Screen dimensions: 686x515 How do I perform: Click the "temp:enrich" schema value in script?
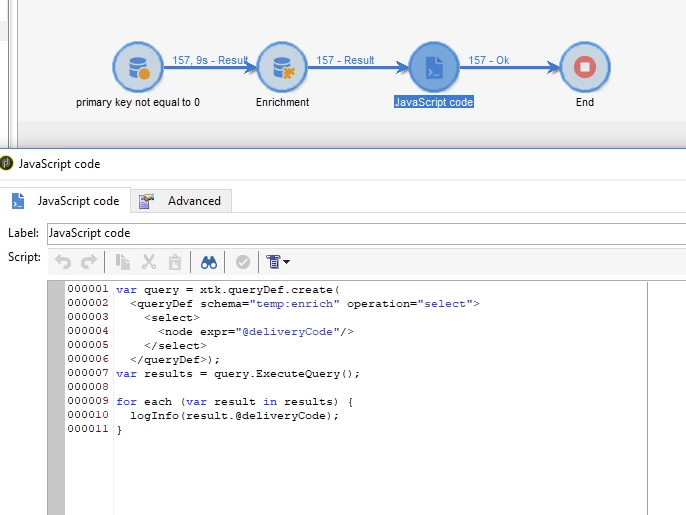294,304
